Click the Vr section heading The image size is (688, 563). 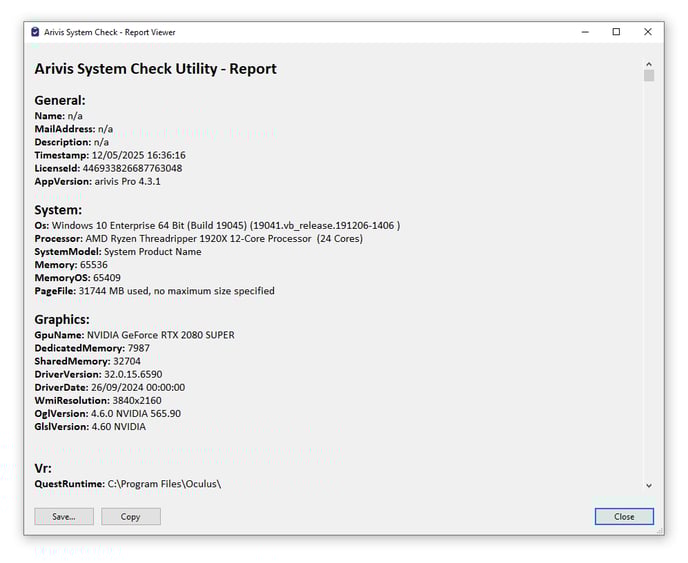(43, 468)
